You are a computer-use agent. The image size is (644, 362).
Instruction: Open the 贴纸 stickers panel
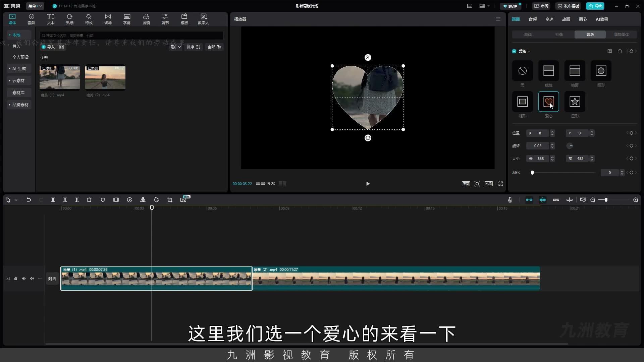tap(70, 19)
